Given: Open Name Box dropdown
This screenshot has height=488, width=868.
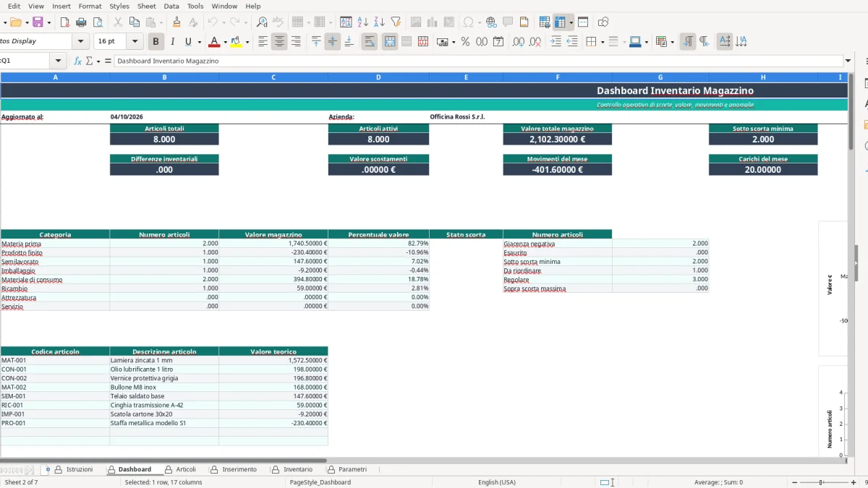Looking at the screenshot, I should [x=60, y=61].
